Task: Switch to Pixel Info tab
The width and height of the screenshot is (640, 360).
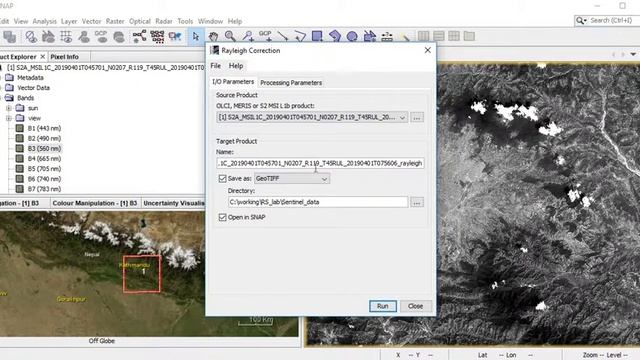Action: [64, 57]
